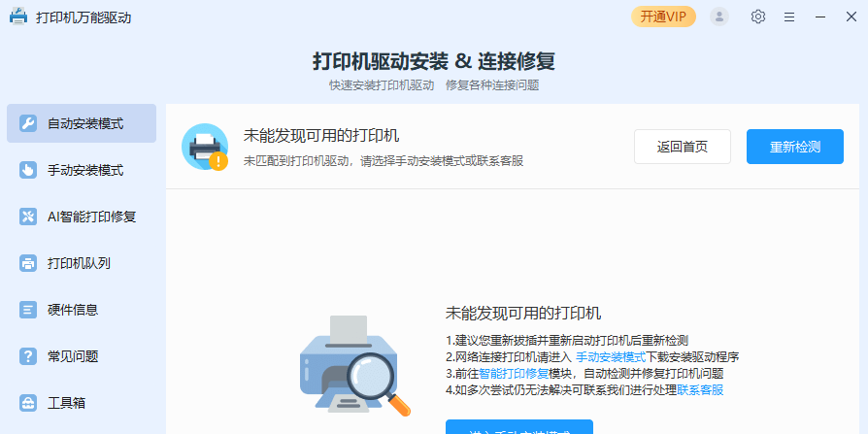Follow the 手动安装模式 link in tip 2
This screenshot has width=868, height=434.
(611, 357)
